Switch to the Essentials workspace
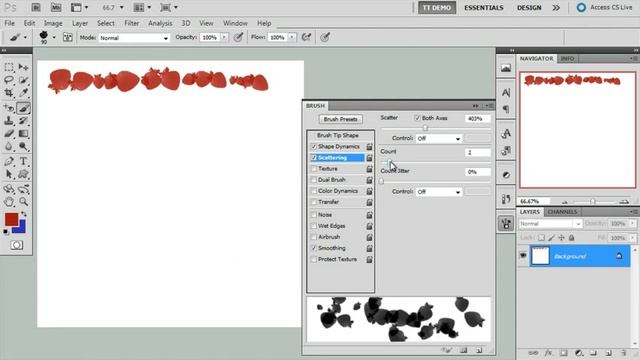 (x=484, y=7)
